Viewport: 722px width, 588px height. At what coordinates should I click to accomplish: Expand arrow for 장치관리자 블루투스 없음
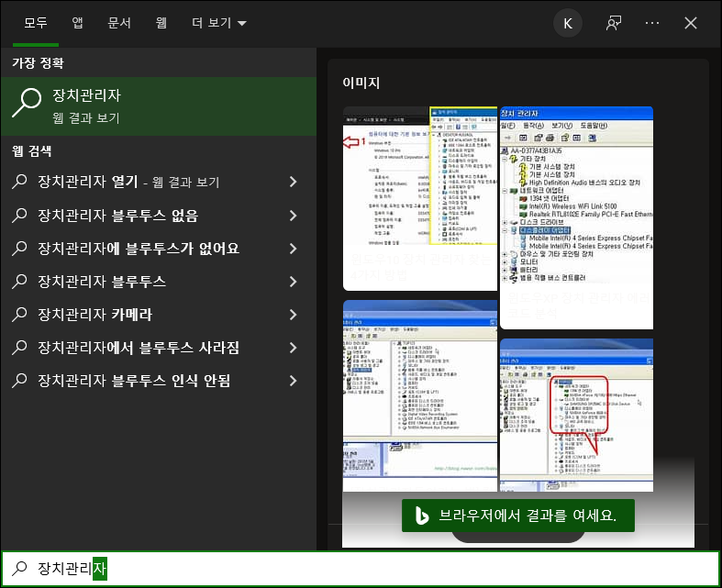[294, 215]
